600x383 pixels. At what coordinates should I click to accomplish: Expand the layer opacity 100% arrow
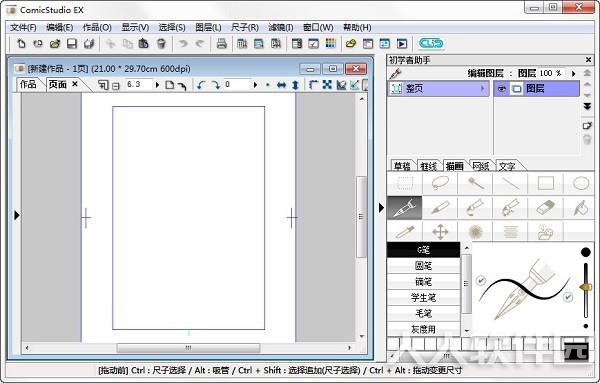click(573, 73)
